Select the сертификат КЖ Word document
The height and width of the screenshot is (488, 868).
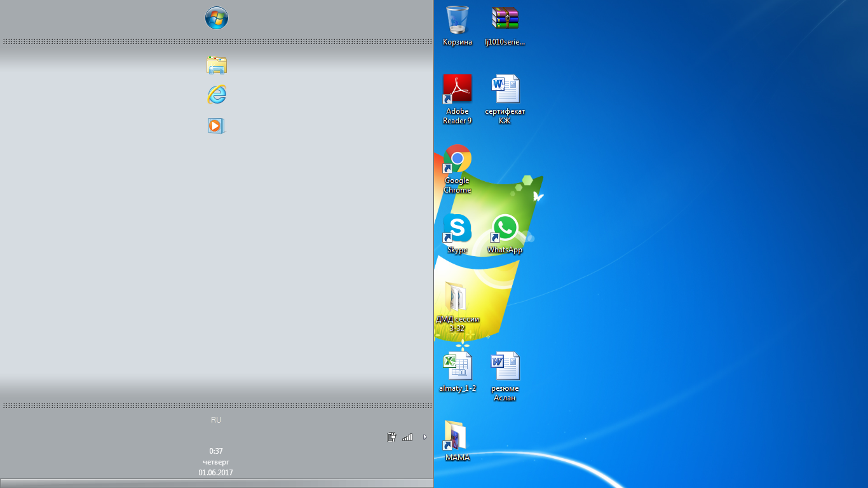(x=505, y=99)
